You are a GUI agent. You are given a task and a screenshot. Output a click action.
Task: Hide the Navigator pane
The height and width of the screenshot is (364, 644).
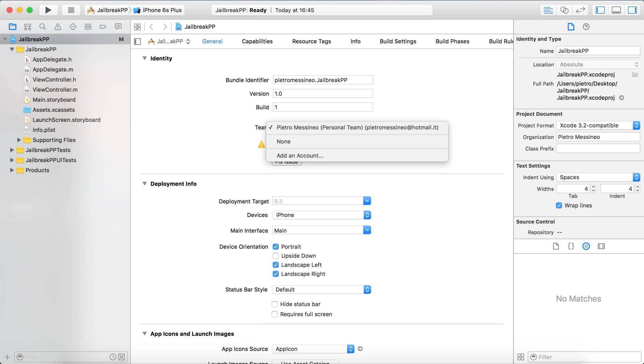(x=600, y=10)
